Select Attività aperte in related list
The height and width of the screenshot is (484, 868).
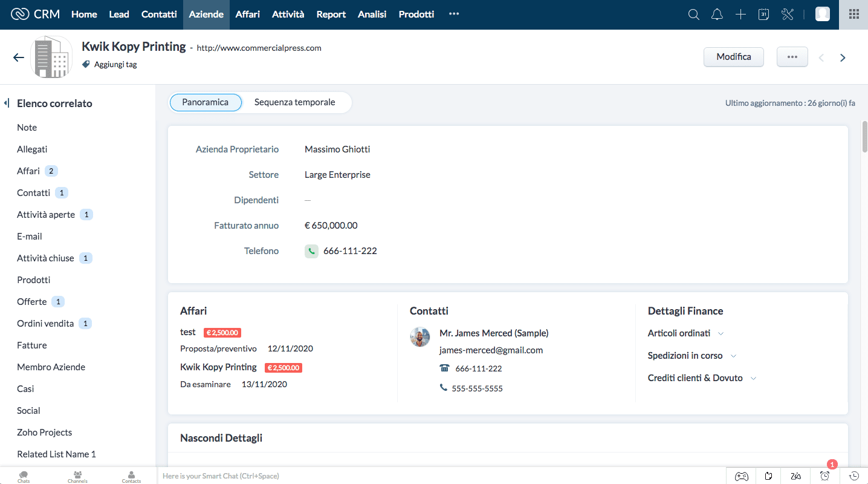(46, 215)
